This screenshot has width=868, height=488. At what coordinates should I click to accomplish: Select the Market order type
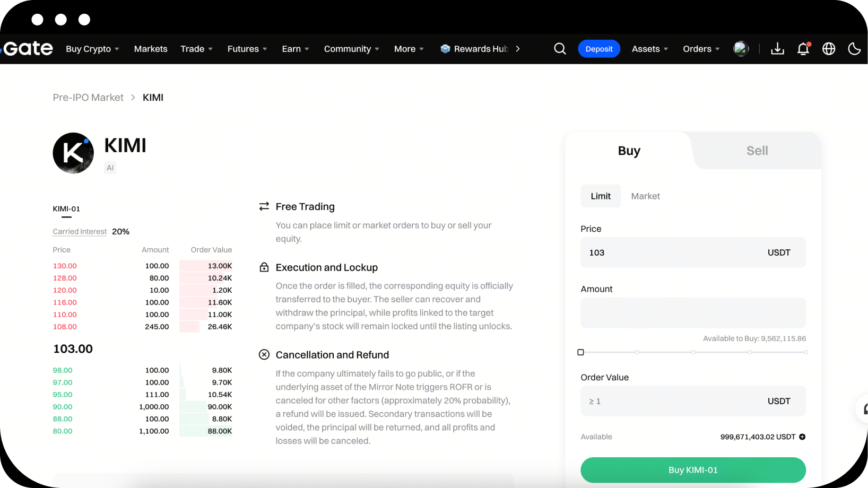646,196
